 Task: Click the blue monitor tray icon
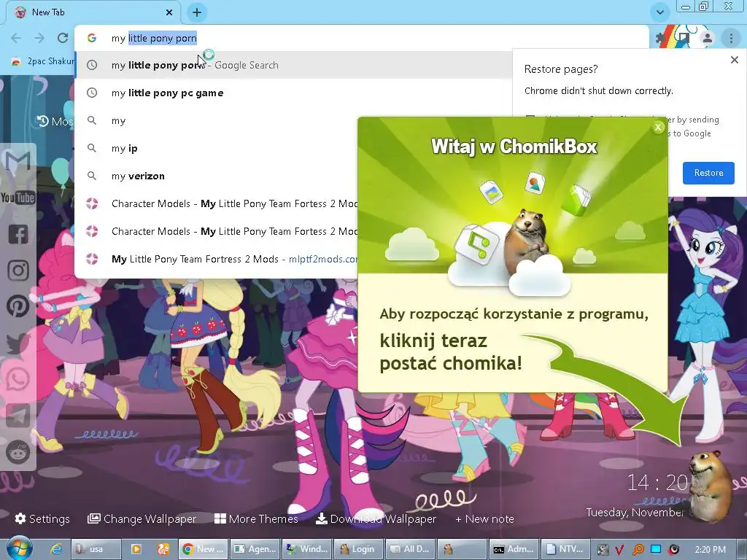(x=656, y=549)
